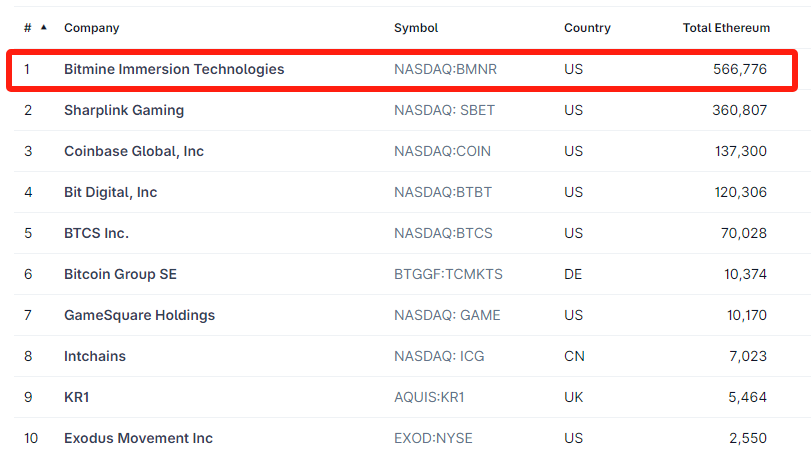
Task: Open Intchains company entry
Action: 95,356
